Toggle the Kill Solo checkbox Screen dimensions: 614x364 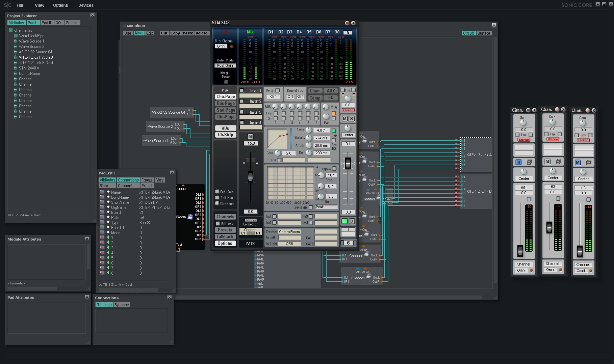[x=218, y=223]
